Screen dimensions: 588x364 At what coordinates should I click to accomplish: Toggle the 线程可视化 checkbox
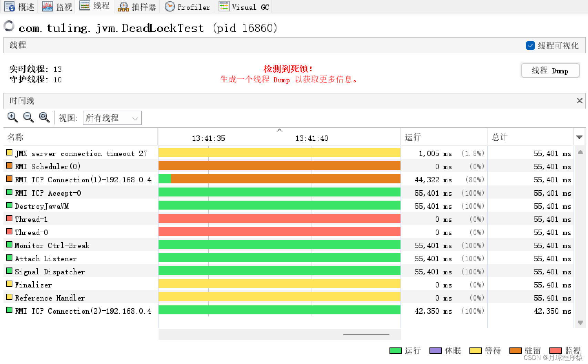click(530, 45)
